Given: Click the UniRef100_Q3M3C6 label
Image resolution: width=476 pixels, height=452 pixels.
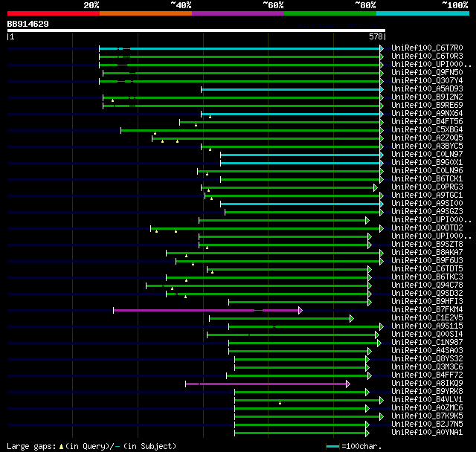Looking at the screenshot, I should (x=427, y=367).
